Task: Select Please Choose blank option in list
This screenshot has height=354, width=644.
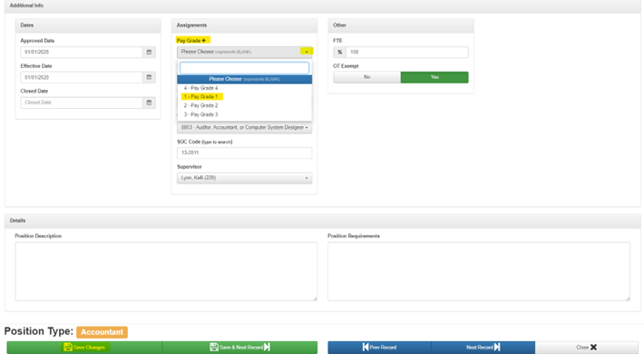Action: [244, 79]
